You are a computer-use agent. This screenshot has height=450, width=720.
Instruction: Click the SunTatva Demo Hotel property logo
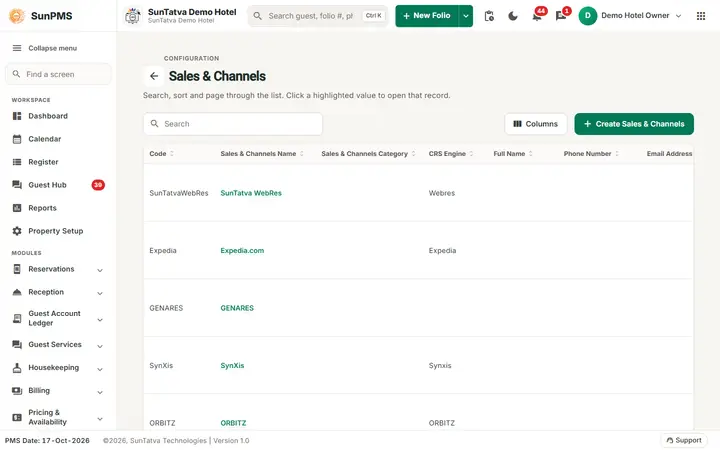click(x=133, y=16)
